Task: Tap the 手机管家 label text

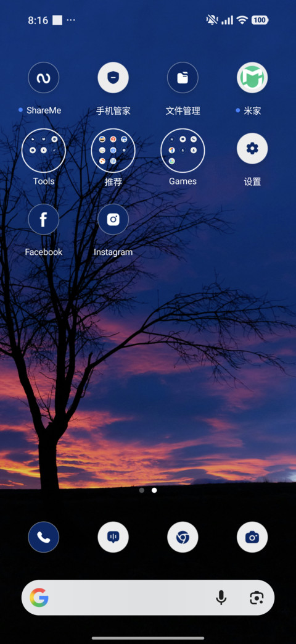Action: (113, 111)
